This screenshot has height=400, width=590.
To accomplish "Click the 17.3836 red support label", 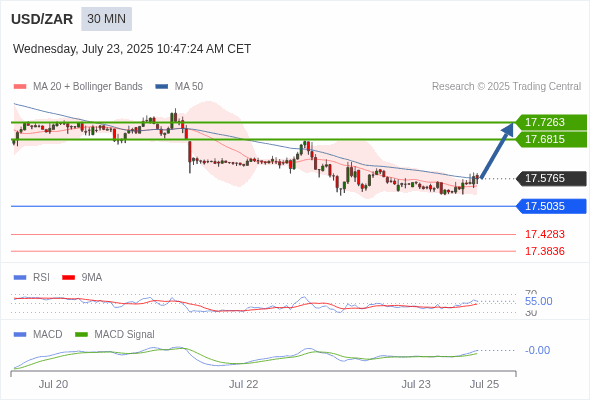I will coord(545,251).
